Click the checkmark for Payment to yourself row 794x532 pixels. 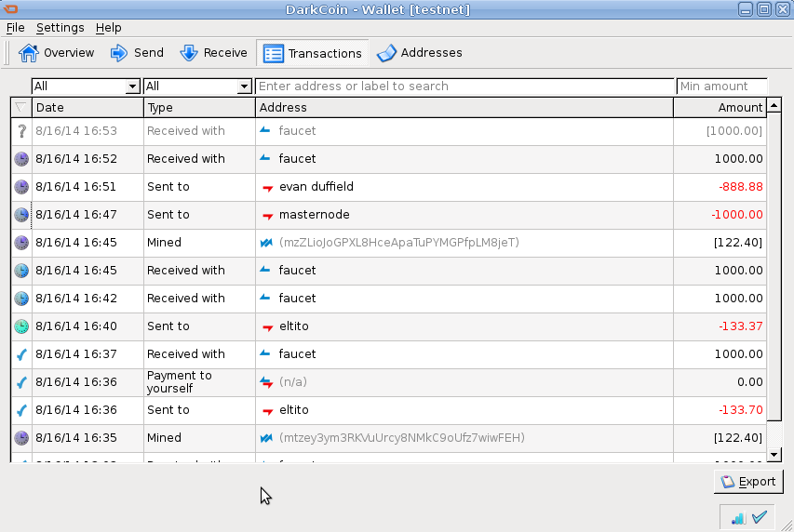[x=21, y=382]
